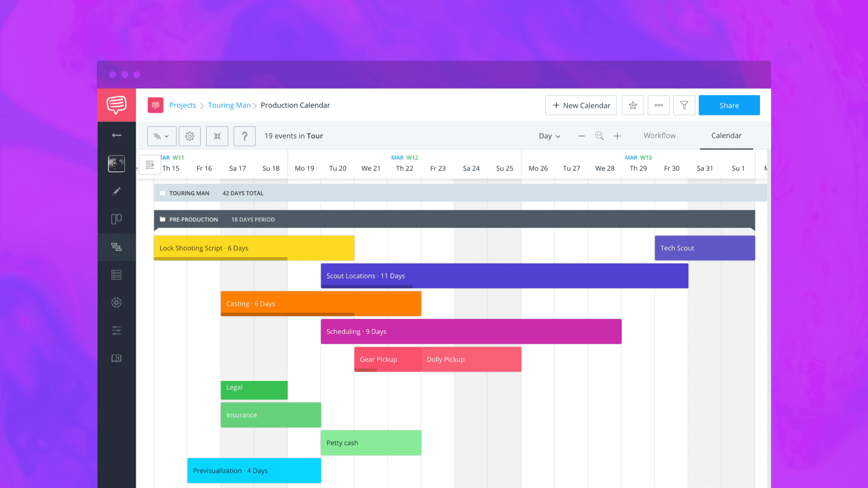Open the Gantt calendar sidebar icon
Viewport: 868px width, 488px height.
pyautogui.click(x=117, y=247)
